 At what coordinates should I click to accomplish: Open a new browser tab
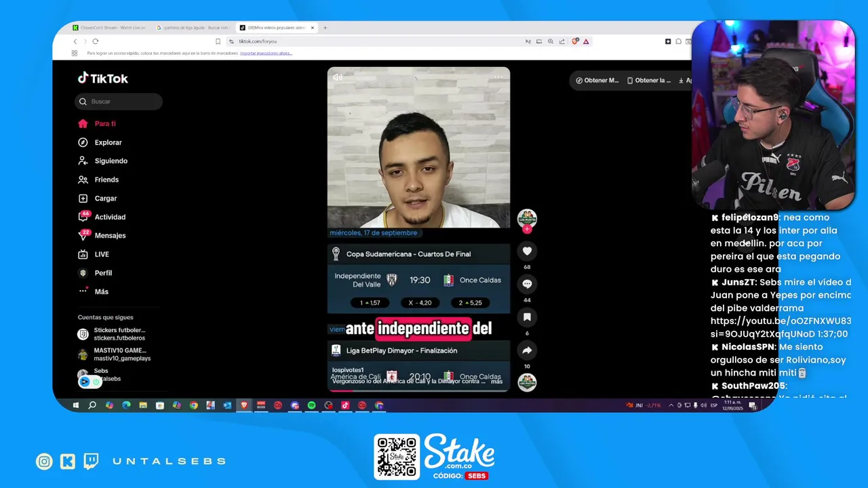[325, 28]
